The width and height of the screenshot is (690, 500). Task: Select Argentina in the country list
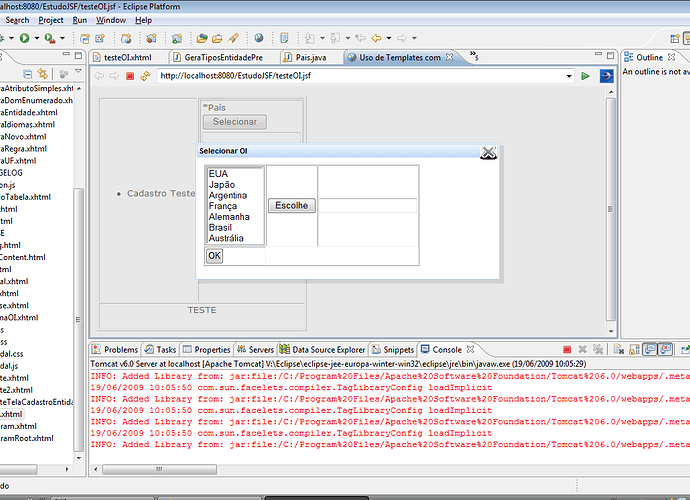pyautogui.click(x=228, y=195)
